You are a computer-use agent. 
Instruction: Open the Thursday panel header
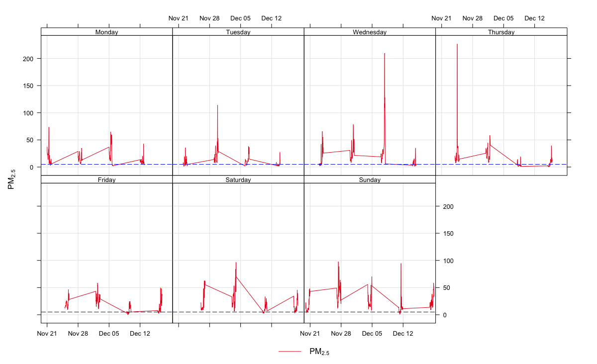click(x=501, y=32)
